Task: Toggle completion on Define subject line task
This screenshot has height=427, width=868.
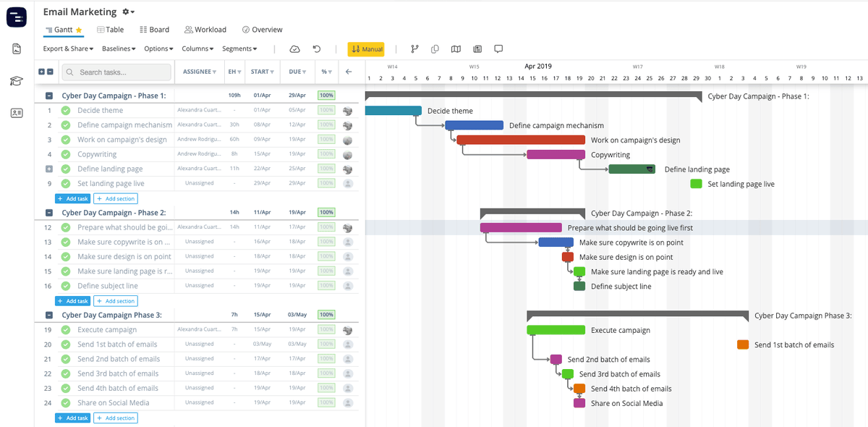Action: [x=66, y=285]
